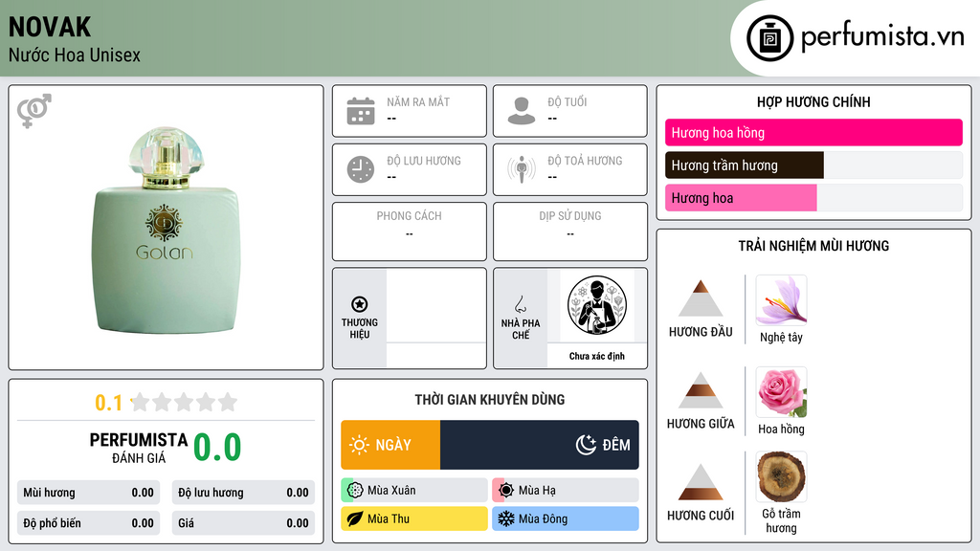Screen dimensions: 980x551
Task: Click the person icon beside Độ tuổi
Action: coord(522,111)
